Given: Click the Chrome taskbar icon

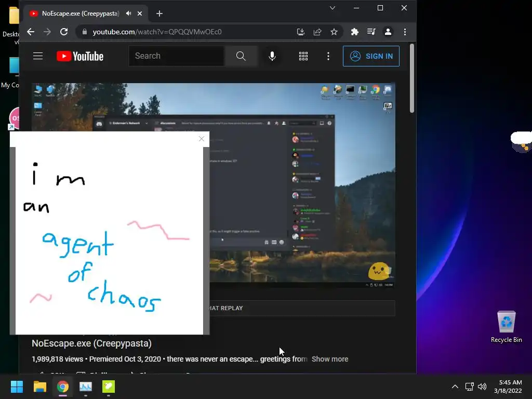Looking at the screenshot, I should [63, 387].
